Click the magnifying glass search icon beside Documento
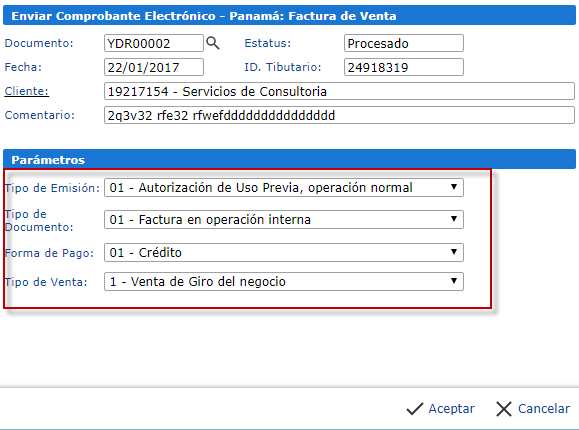The image size is (579, 430). [x=213, y=43]
